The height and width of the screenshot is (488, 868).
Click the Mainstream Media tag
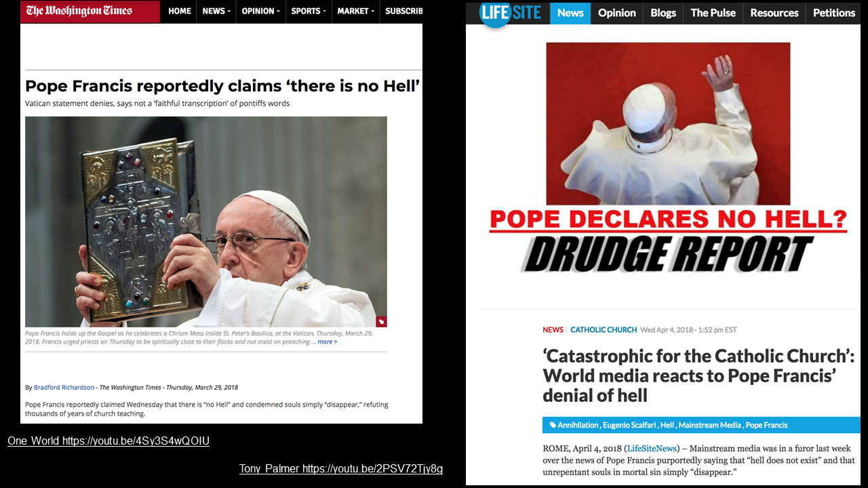tap(710, 425)
